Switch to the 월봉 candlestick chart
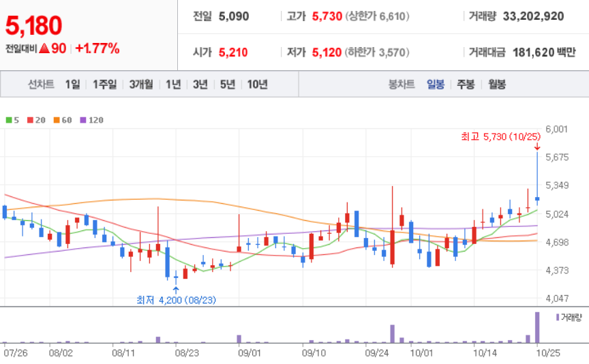Screen dimensions: 589x364 tap(496, 85)
